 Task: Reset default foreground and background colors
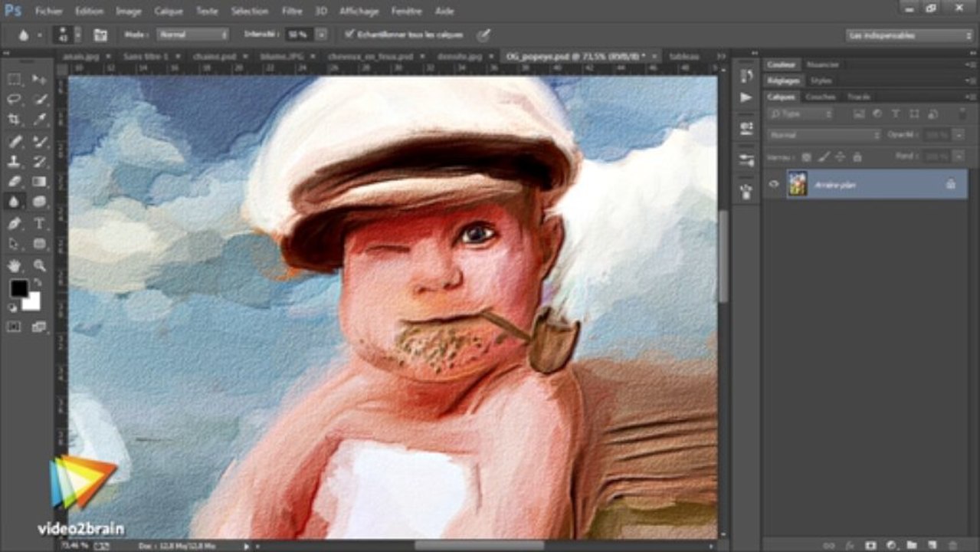coord(12,307)
